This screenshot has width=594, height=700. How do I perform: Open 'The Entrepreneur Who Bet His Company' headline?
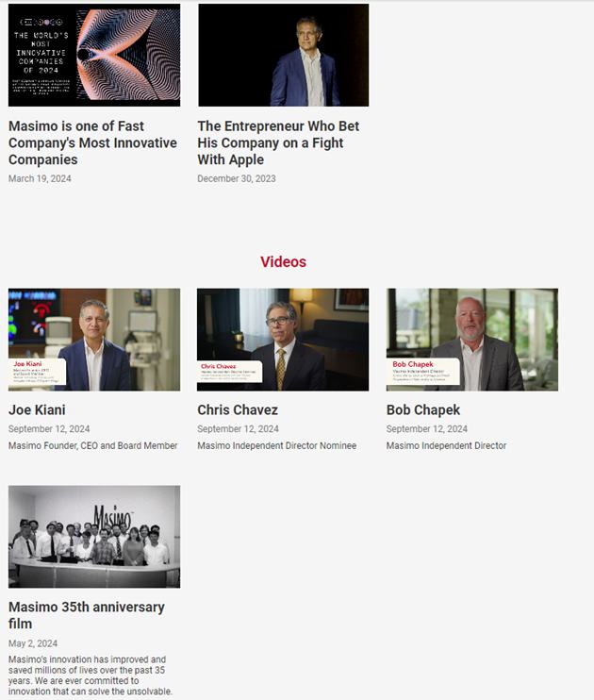point(278,142)
